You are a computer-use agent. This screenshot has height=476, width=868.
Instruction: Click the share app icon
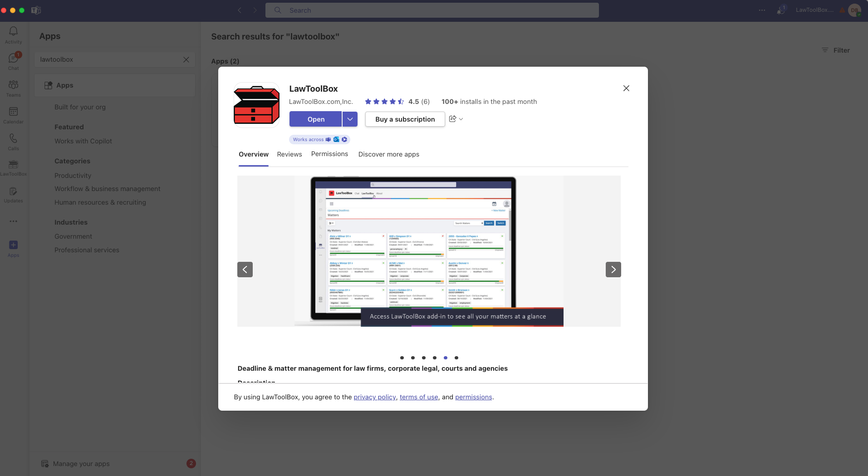[452, 119]
